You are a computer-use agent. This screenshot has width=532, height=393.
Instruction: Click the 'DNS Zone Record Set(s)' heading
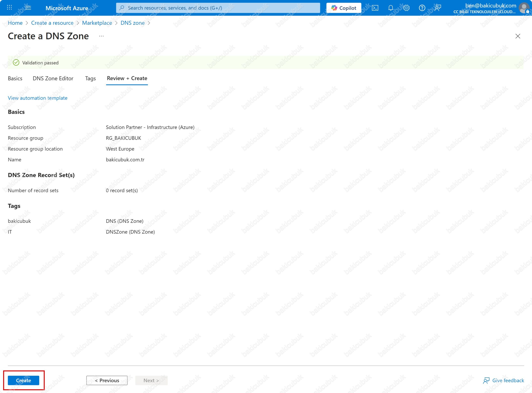point(41,175)
